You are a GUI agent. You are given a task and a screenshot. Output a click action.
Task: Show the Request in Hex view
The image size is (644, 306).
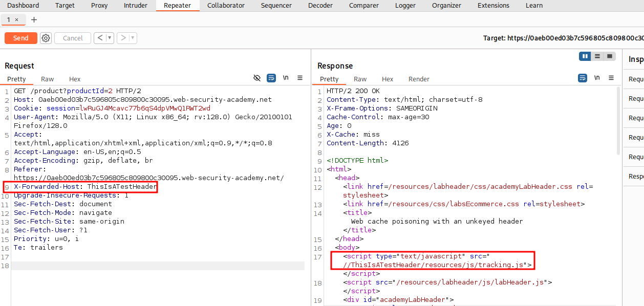75,79
